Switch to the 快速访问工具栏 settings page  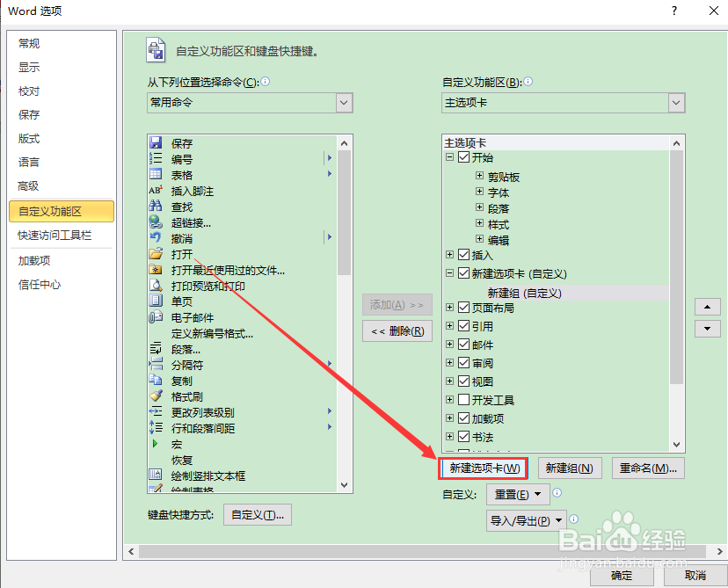[53, 235]
